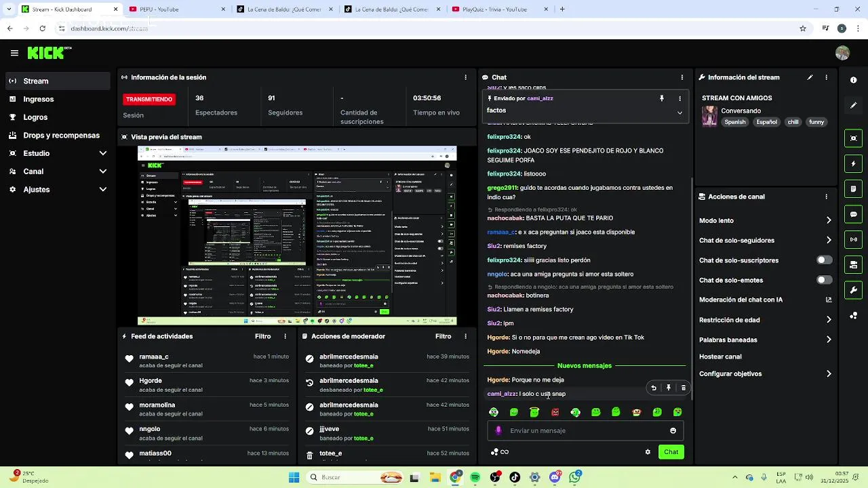Click the purple microphone in message box
Screen dimensions: 868x488
(x=498, y=430)
